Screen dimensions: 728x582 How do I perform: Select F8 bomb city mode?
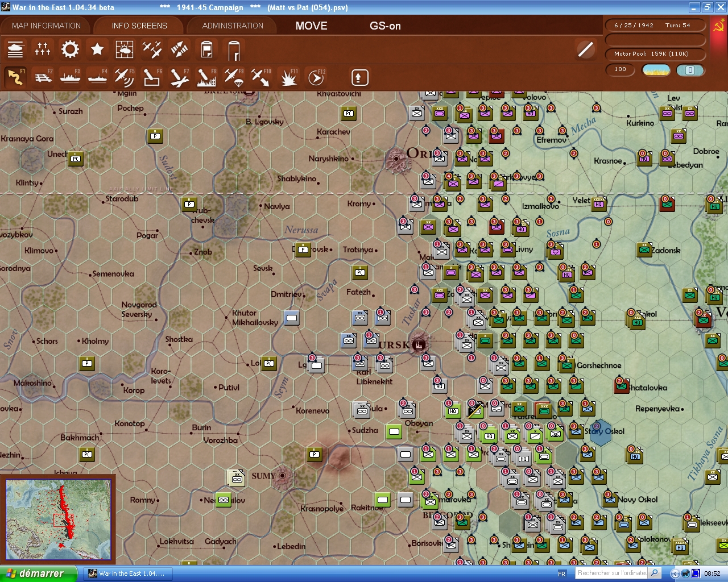(x=206, y=77)
